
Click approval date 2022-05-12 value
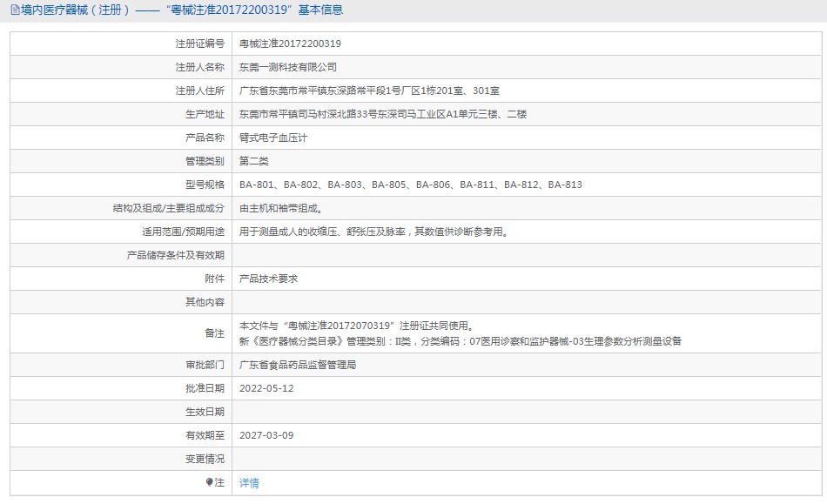click(x=266, y=388)
